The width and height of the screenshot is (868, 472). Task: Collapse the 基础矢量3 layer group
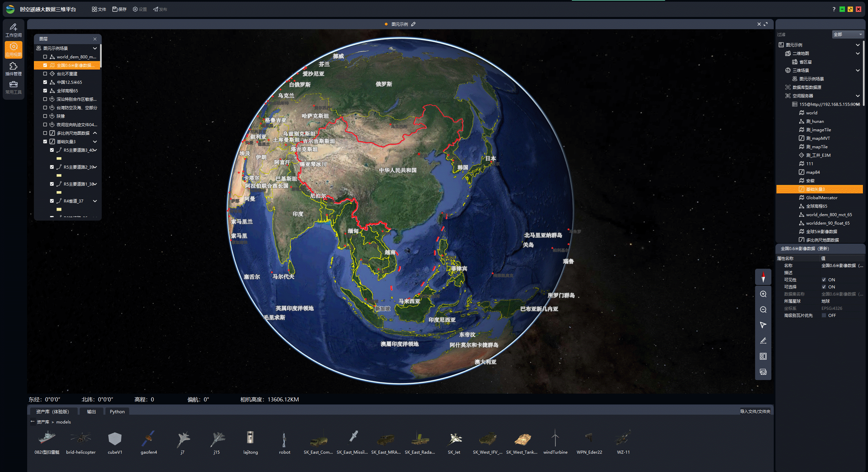pos(95,141)
